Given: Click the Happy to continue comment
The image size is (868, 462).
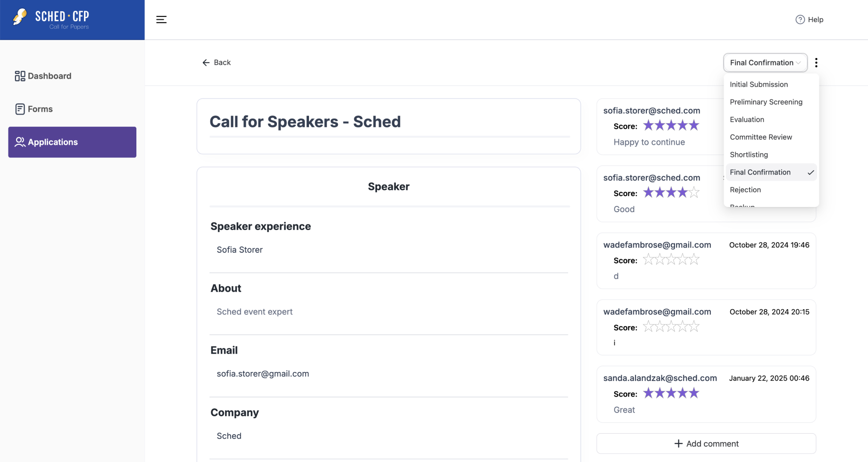Looking at the screenshot, I should (649, 142).
